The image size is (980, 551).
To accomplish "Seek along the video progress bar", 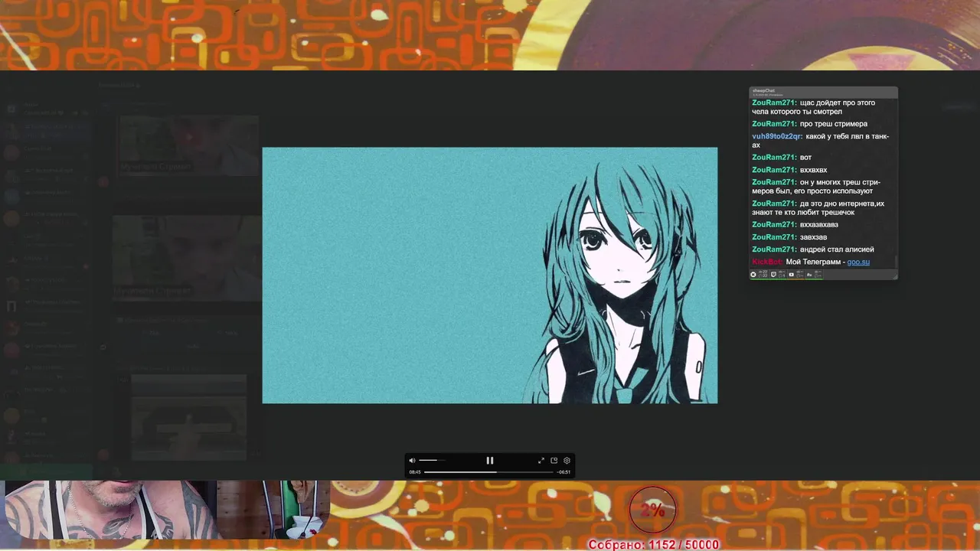I will pos(488,472).
